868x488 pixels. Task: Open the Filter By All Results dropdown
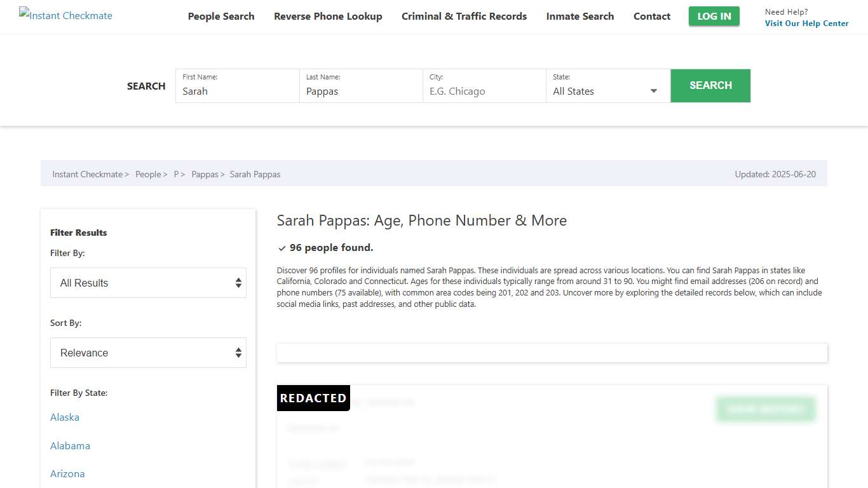(148, 283)
